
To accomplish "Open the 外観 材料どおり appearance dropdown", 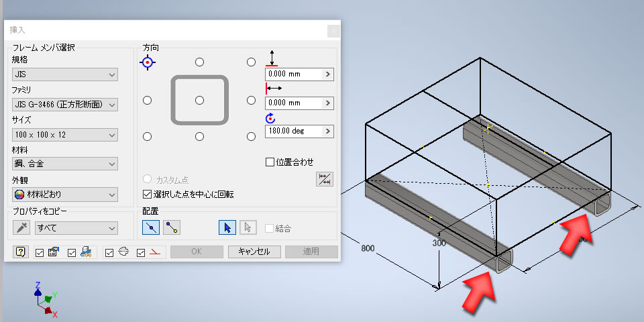I will click(65, 195).
